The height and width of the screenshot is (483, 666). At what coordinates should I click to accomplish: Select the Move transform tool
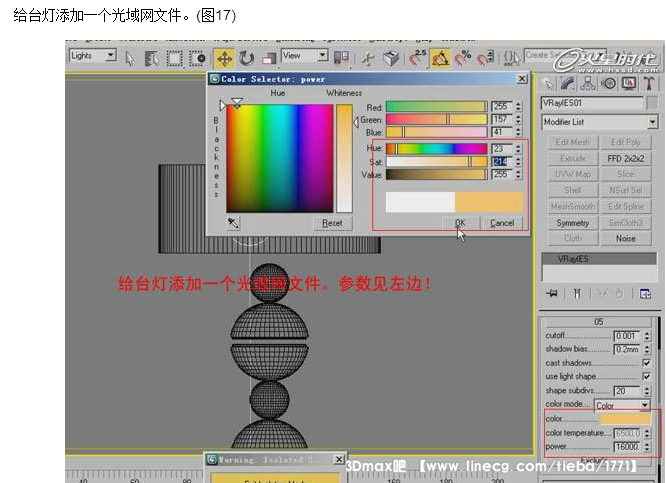(224, 58)
